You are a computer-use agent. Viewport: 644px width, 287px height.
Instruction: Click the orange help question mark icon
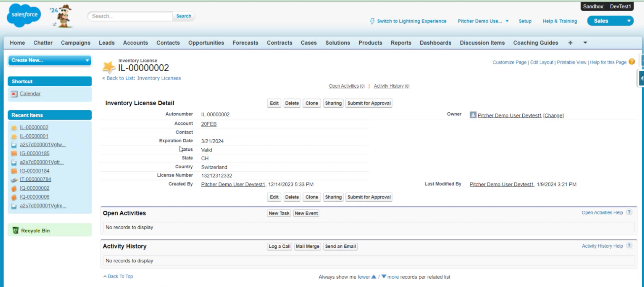pos(632,62)
